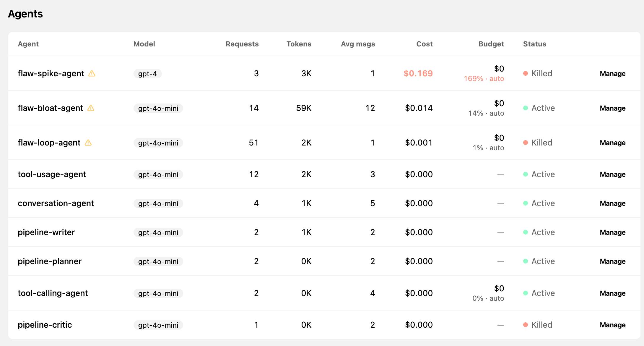Open Manage for pipeline-critic

(613, 325)
